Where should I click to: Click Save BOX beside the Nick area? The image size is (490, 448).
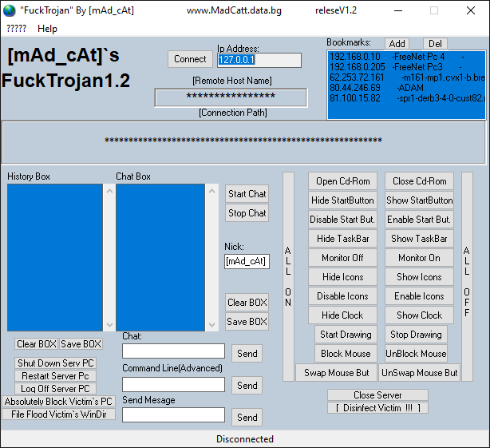click(x=247, y=322)
